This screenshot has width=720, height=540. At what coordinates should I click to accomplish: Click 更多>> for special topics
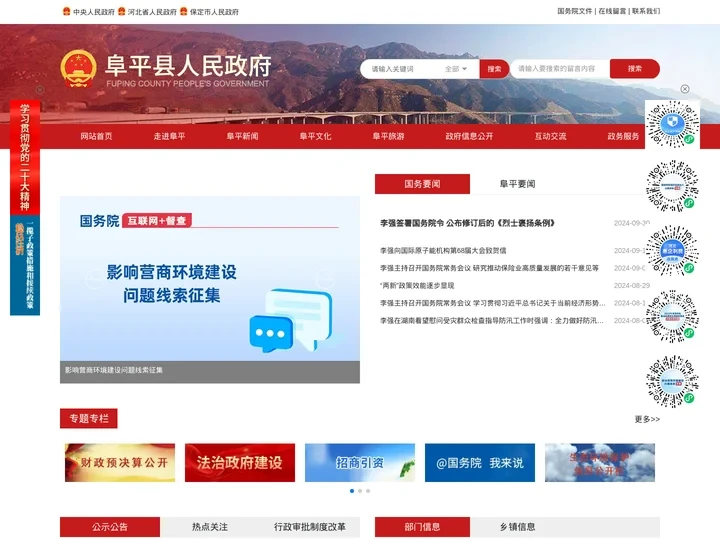click(x=647, y=419)
